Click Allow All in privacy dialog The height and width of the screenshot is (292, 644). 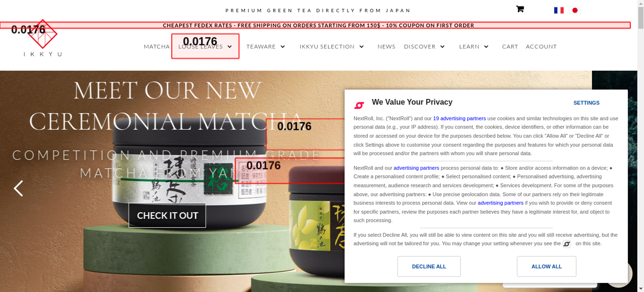[x=546, y=266]
